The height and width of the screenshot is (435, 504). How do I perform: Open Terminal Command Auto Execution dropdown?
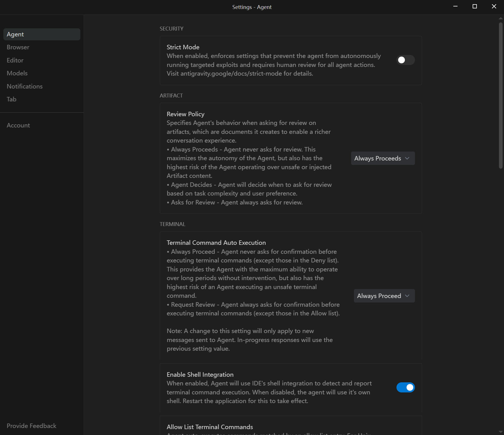384,296
